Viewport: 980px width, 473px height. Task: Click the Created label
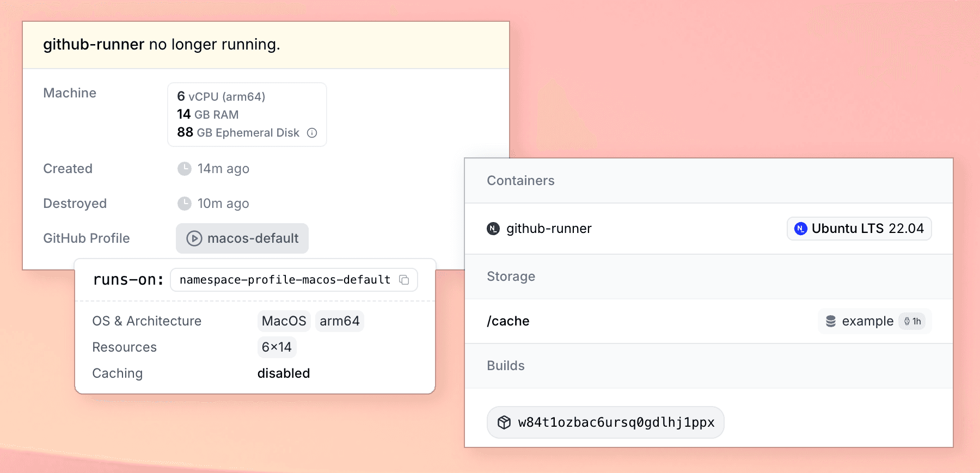tap(68, 169)
